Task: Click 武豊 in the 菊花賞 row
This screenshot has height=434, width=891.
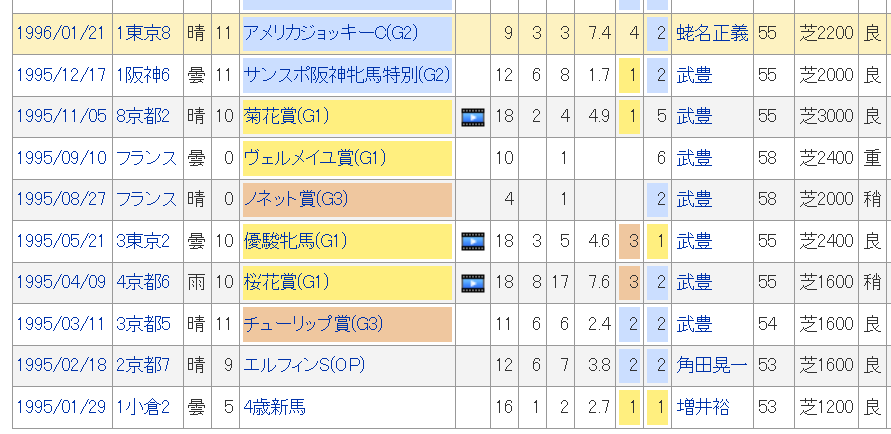Action: click(694, 116)
